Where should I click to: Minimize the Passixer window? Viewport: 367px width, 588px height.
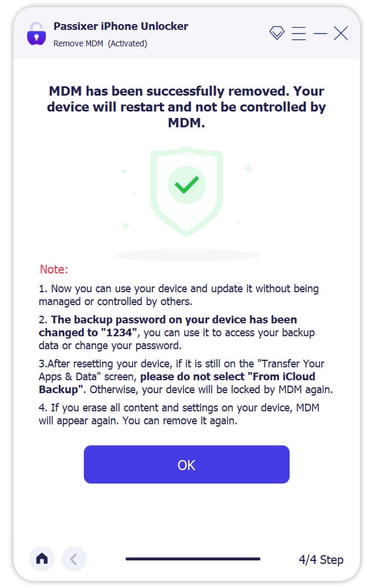pos(320,33)
